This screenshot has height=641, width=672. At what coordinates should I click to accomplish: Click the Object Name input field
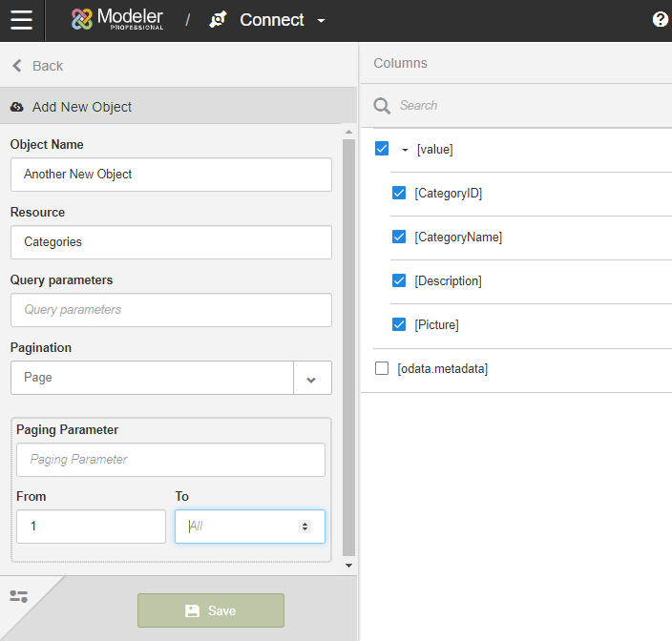click(171, 175)
